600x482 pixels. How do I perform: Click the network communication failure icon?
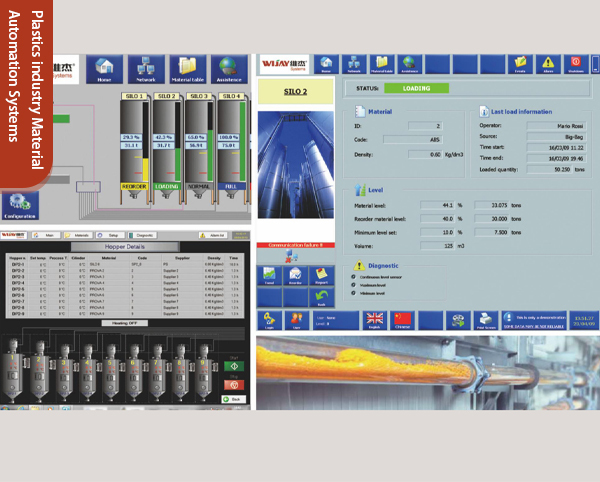click(x=292, y=256)
